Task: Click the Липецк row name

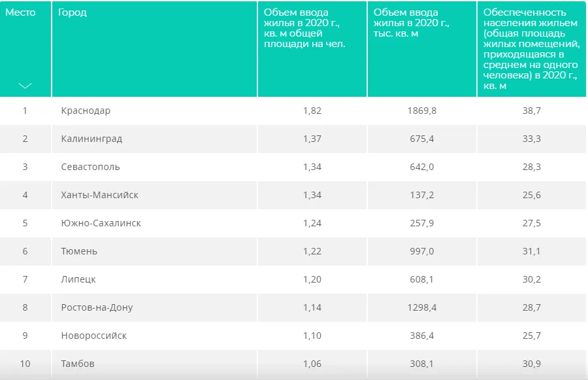Action: point(78,279)
